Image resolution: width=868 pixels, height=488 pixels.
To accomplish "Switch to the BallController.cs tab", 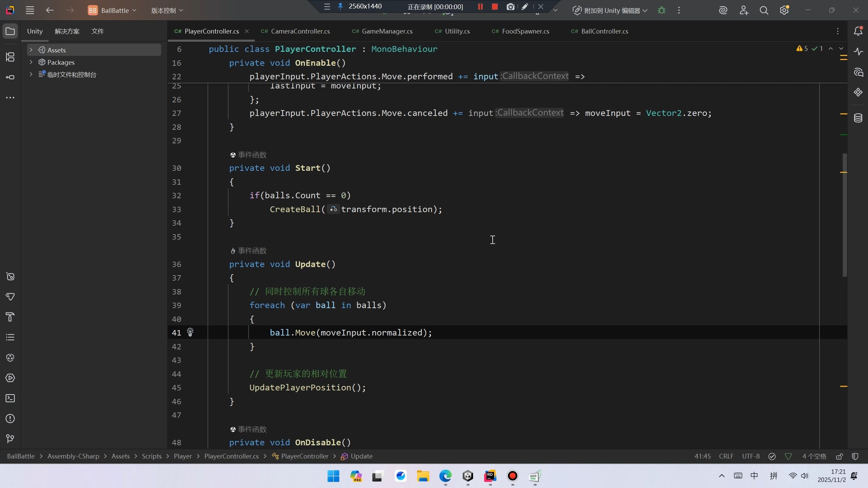I will 604,31.
